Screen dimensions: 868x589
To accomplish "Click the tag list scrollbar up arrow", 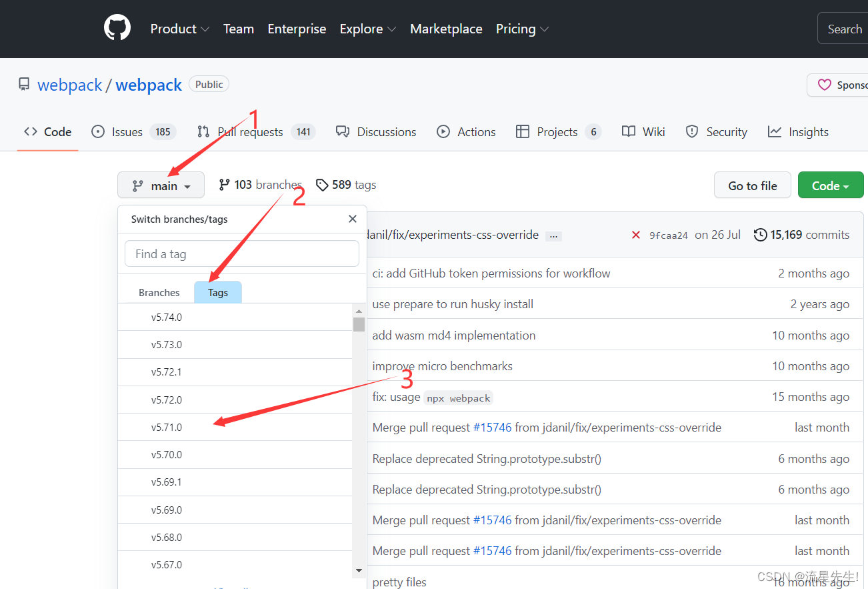I will pos(359,311).
